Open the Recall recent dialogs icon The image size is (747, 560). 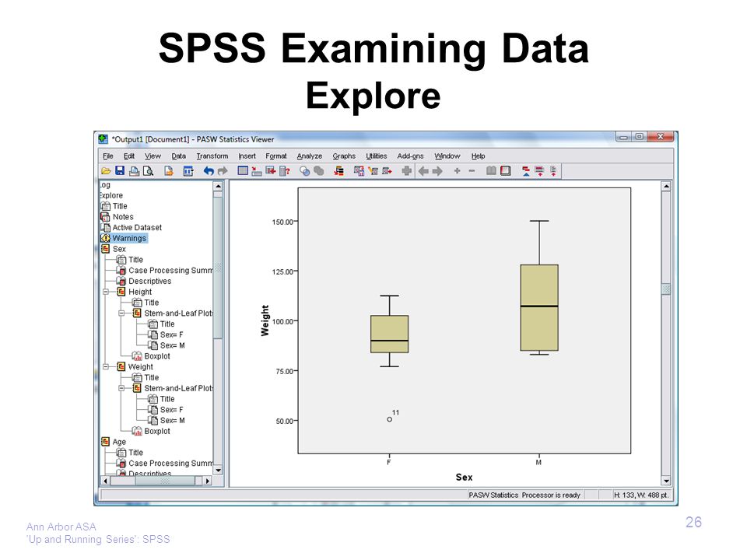188,171
